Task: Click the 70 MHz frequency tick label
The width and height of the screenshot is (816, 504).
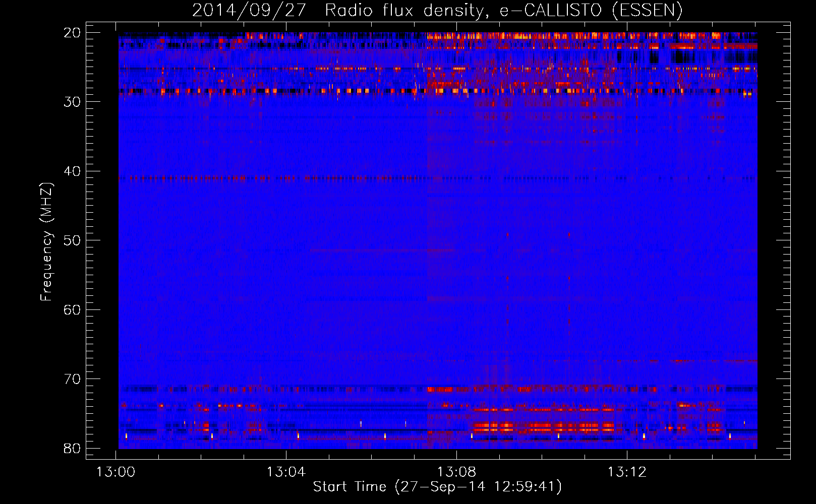Action: (73, 379)
